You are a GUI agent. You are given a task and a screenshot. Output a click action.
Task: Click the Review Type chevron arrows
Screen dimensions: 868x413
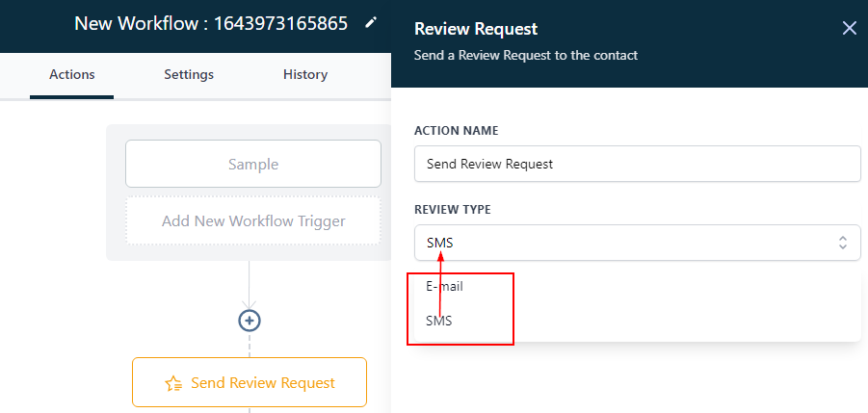tap(842, 243)
